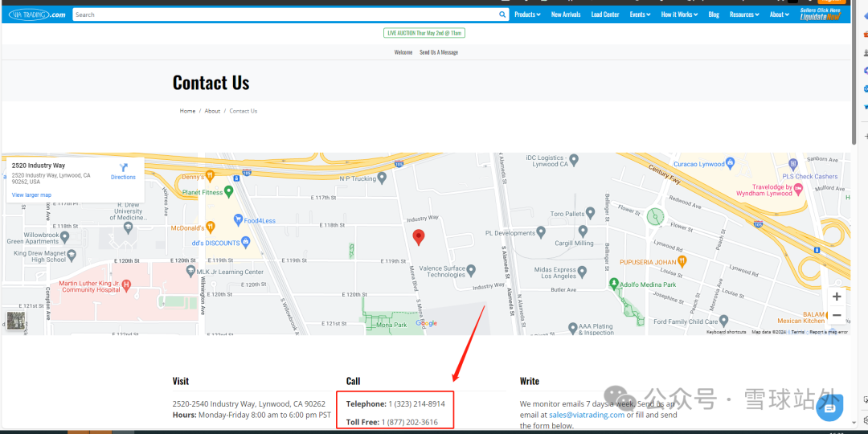
Task: Go to the Blog menu item
Action: coord(714,14)
